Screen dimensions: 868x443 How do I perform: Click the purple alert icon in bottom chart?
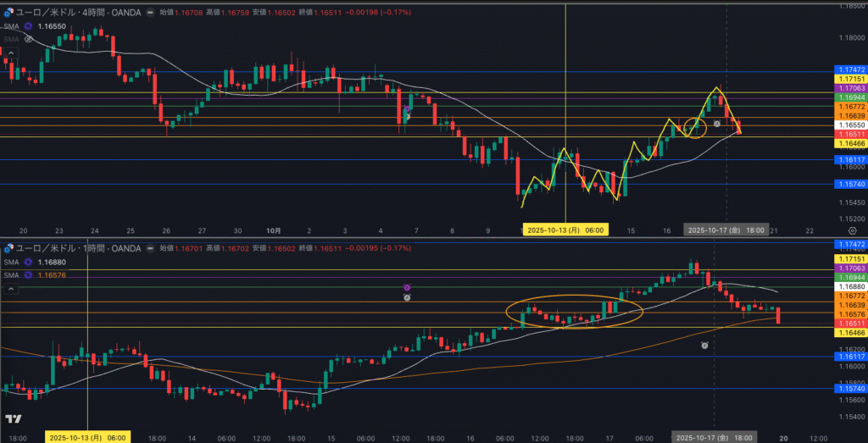407,288
